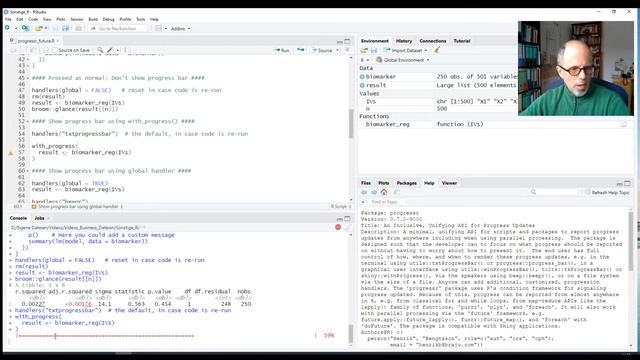Image resolution: width=640 pixels, height=360 pixels.
Task: Open the Code menu
Action: (33, 19)
